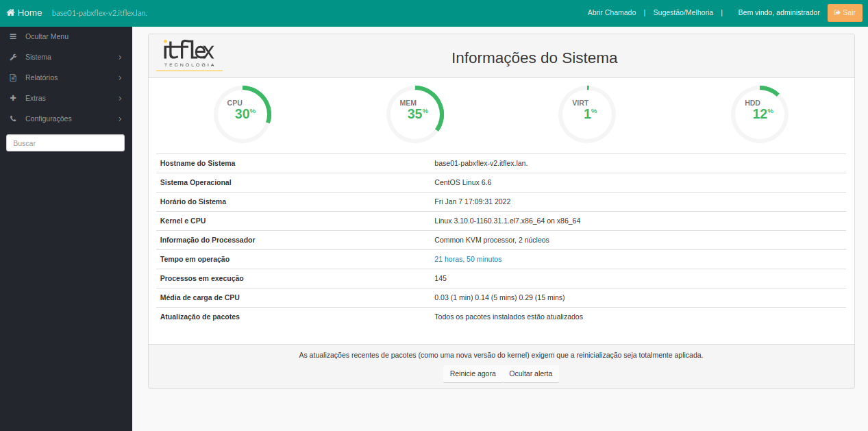Screen dimensions: 868x431
Task: Click Todos os pacotes instalados estão atualizados
Action: pos(508,317)
